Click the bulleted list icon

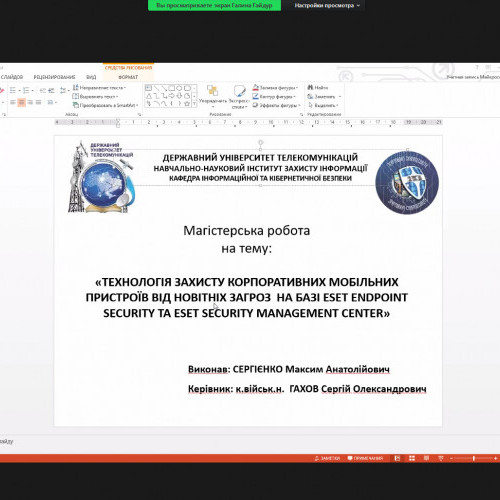pyautogui.click(x=13, y=90)
